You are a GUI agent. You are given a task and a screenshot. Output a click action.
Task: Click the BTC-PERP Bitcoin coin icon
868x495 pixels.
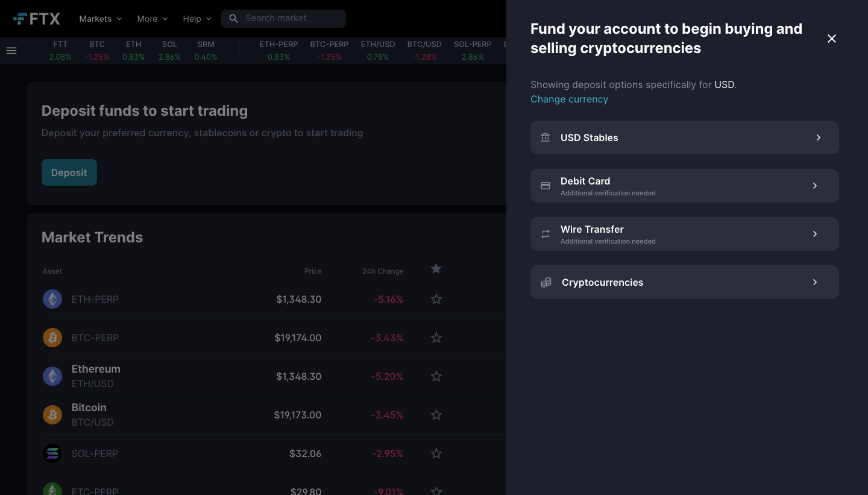[x=52, y=338]
